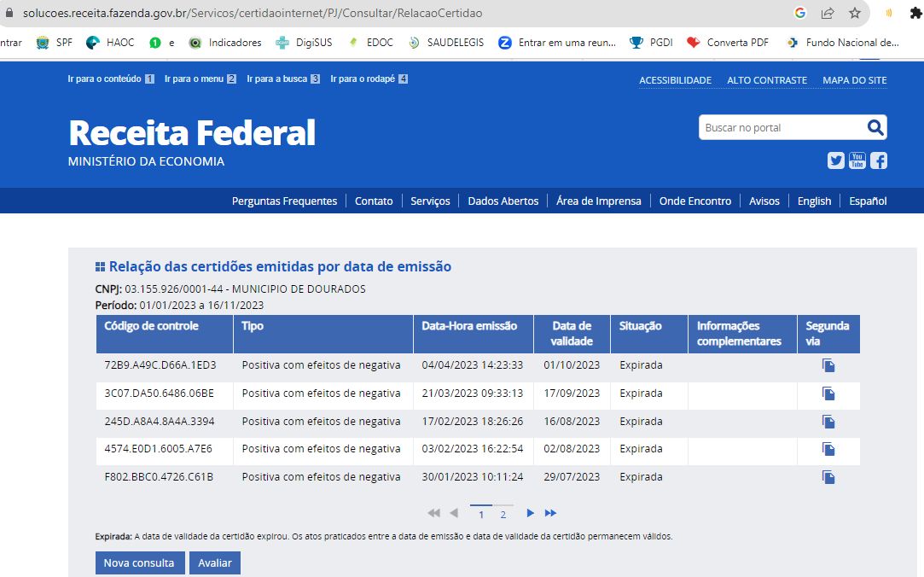Open segunda via for certificate F802.BBC0.4726.C61B
924x577 pixels.
[x=828, y=477]
